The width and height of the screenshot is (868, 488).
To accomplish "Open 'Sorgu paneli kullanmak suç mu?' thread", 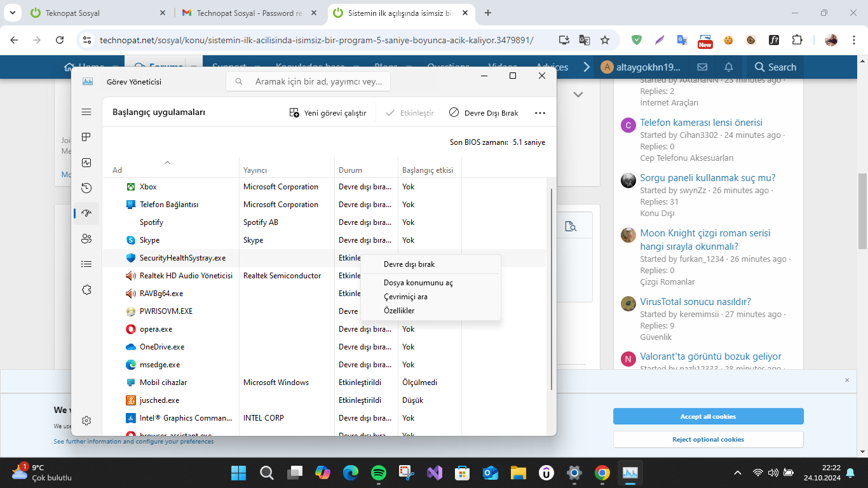I will click(x=707, y=178).
